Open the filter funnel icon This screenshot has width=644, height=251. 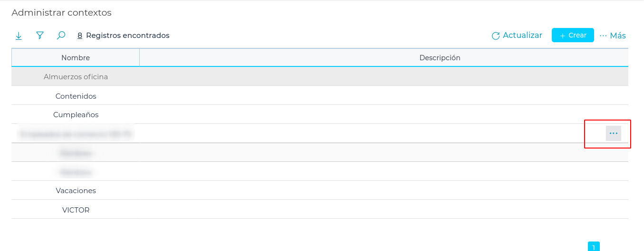[40, 36]
